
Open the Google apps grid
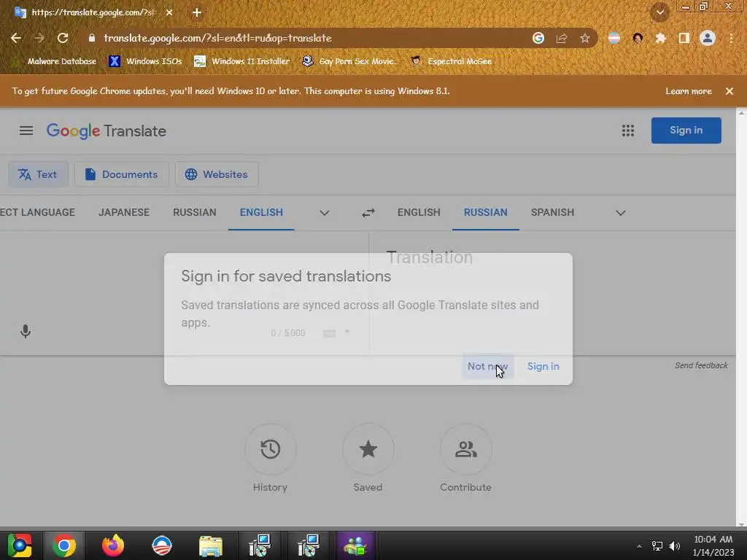pos(628,131)
